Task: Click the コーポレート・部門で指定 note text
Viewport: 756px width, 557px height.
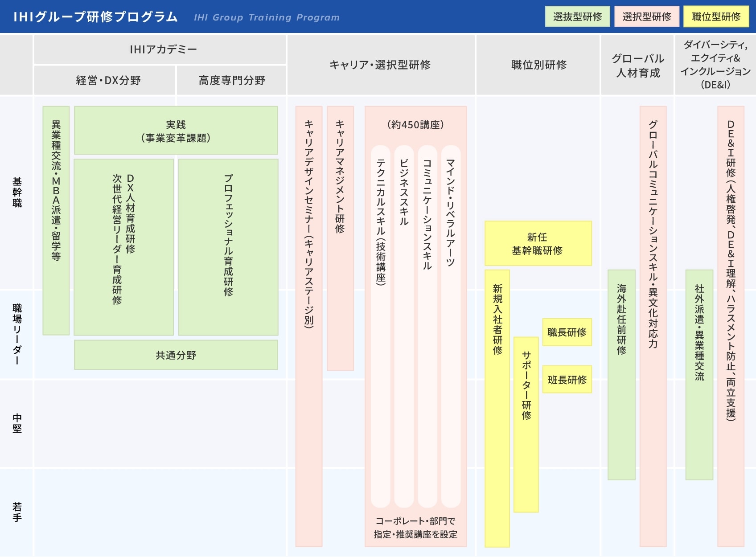Action: (x=415, y=528)
